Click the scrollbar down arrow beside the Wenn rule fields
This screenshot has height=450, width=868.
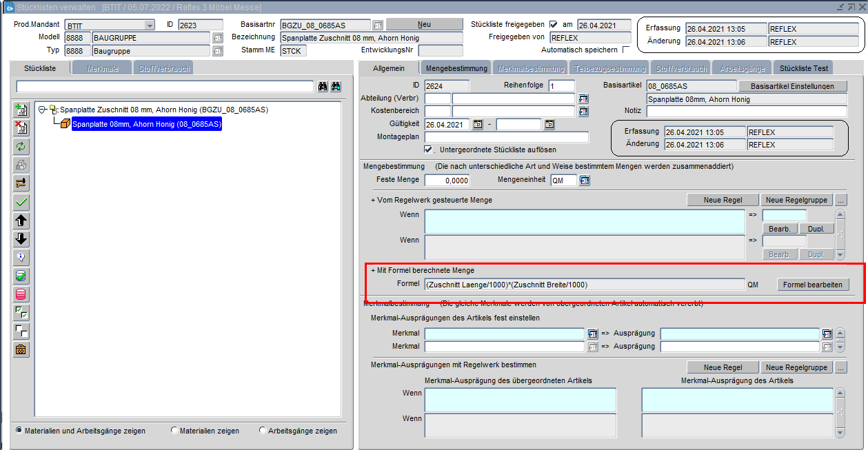click(840, 254)
